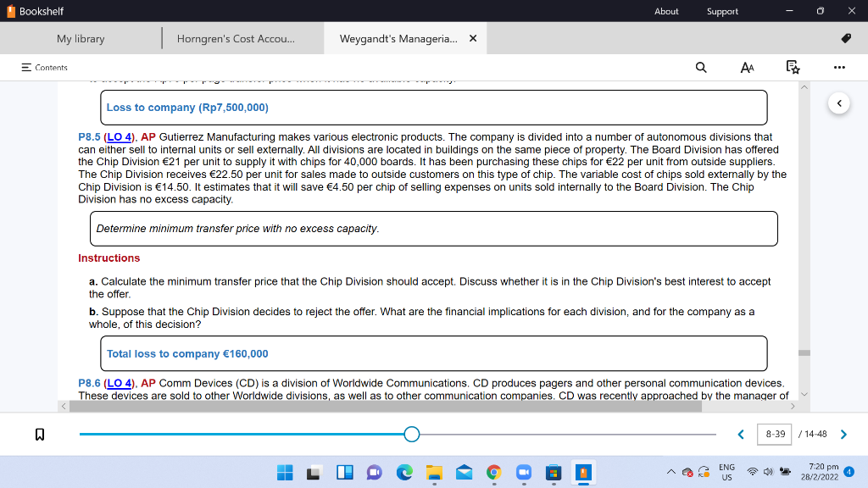Click the security warning tray icon
The height and width of the screenshot is (488, 868).
pos(687,472)
